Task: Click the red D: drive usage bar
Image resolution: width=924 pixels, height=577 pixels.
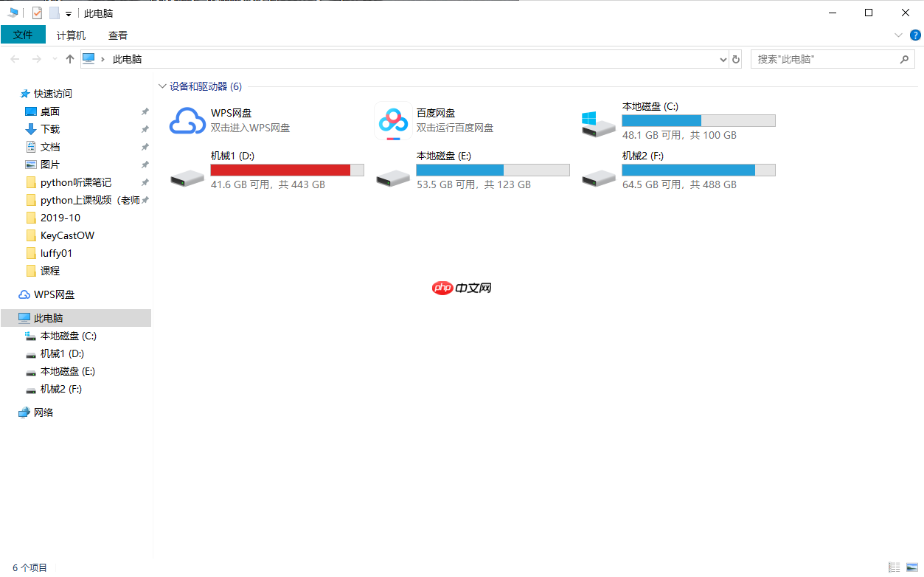Action: [287, 170]
